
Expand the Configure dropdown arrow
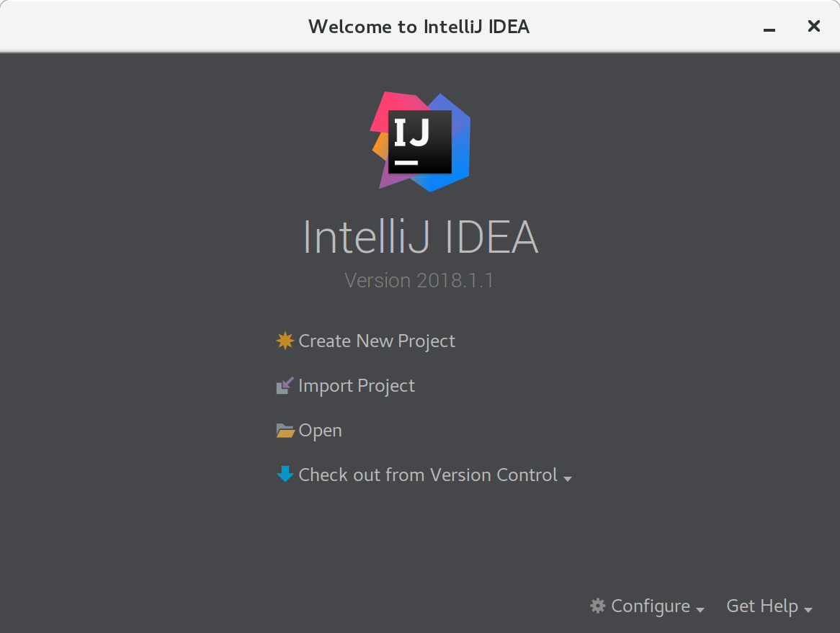700,609
